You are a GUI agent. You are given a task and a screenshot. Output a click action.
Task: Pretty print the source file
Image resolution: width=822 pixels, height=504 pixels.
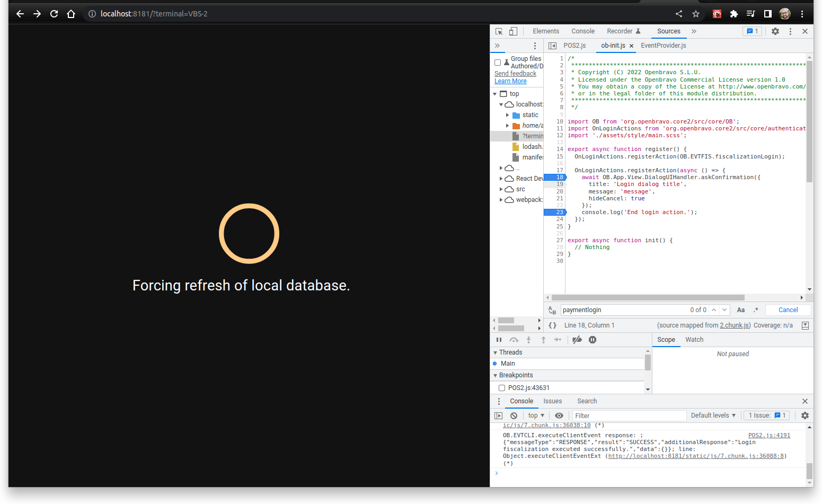552,325
